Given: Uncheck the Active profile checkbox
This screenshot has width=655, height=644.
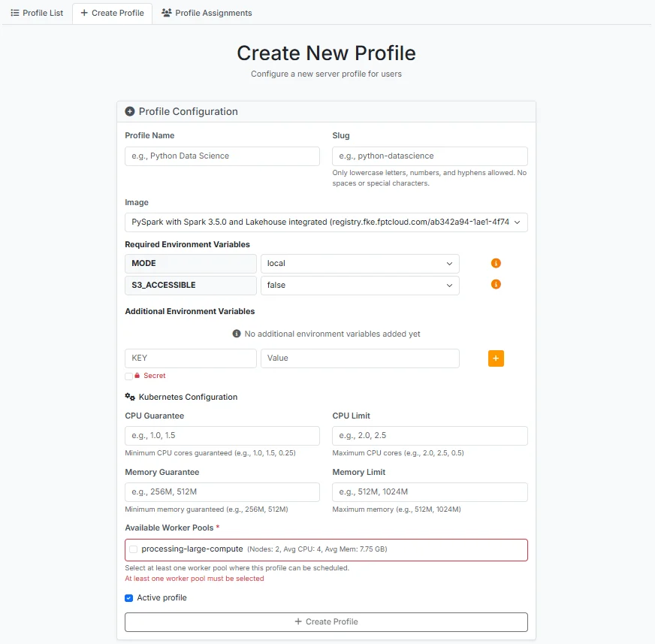Looking at the screenshot, I should (x=128, y=598).
